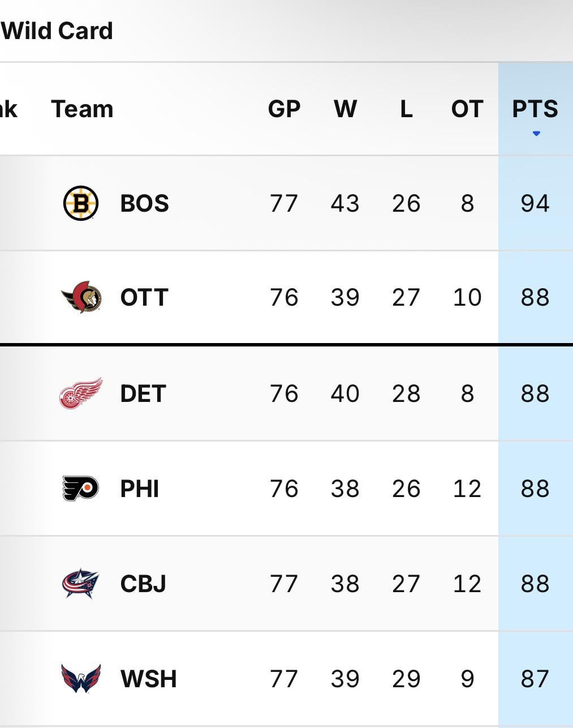Image resolution: width=573 pixels, height=728 pixels.
Task: Open the PHI team link
Action: tap(140, 489)
